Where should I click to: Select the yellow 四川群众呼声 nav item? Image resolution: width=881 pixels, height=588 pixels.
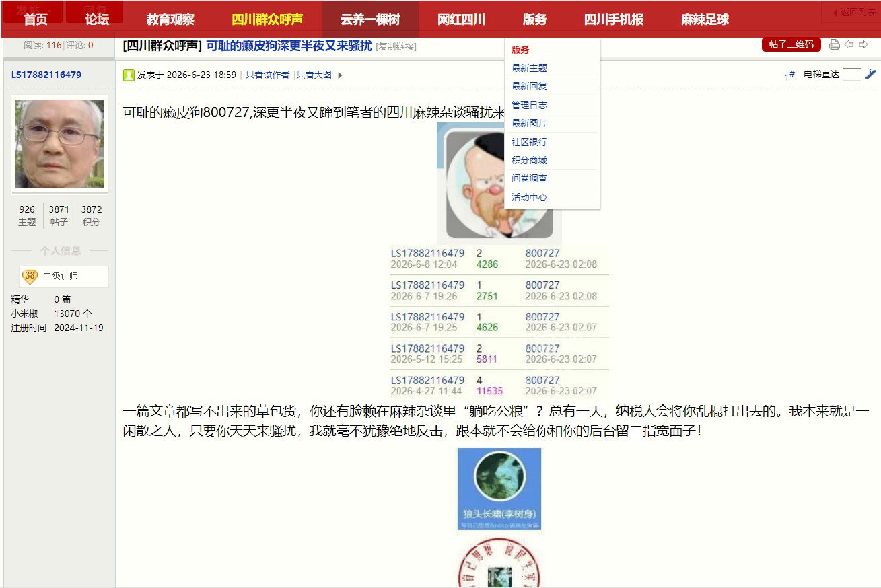(267, 20)
